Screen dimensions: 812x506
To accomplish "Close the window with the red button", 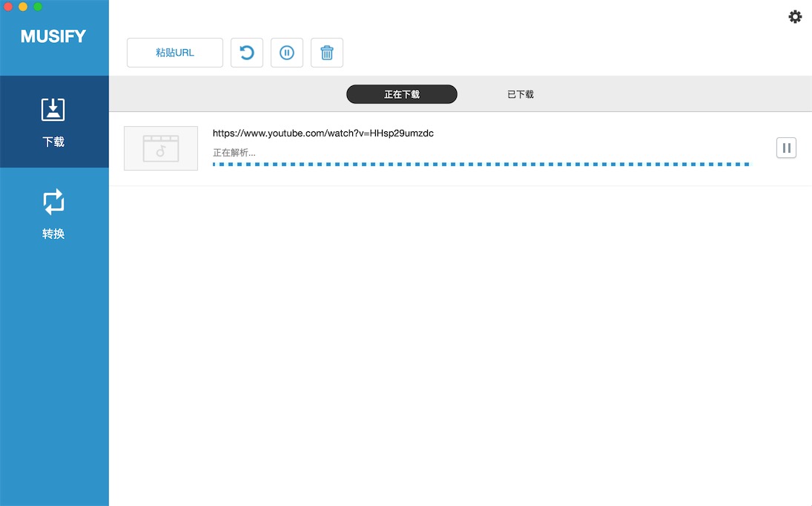I will coord(7,6).
